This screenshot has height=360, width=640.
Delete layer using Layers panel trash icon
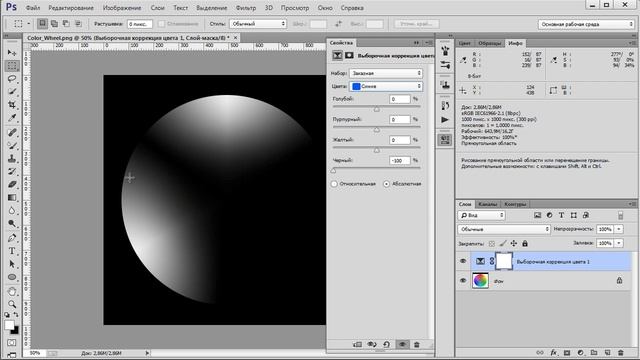[621, 353]
